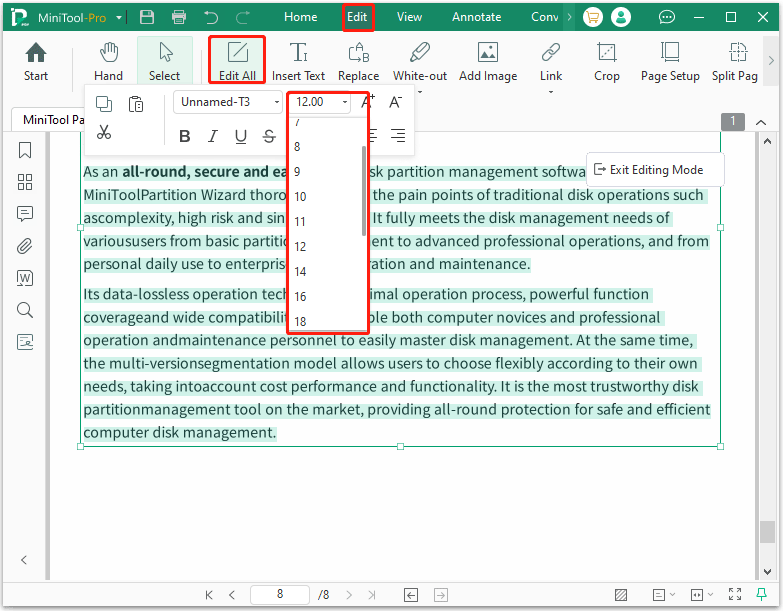This screenshot has width=783, height=611.
Task: Open the search magnifier in sidebar
Action: [x=25, y=310]
